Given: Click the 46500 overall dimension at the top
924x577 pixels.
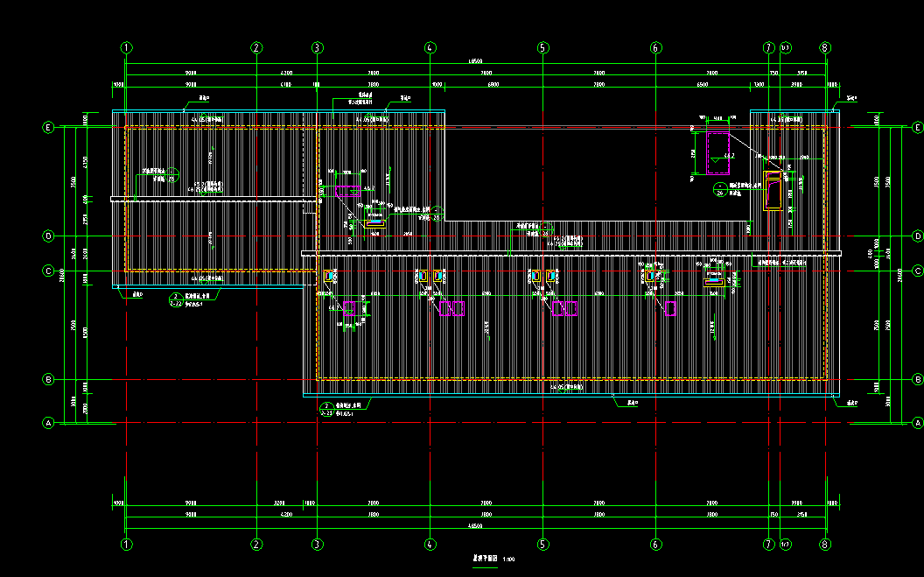Looking at the screenshot, I should [x=475, y=61].
